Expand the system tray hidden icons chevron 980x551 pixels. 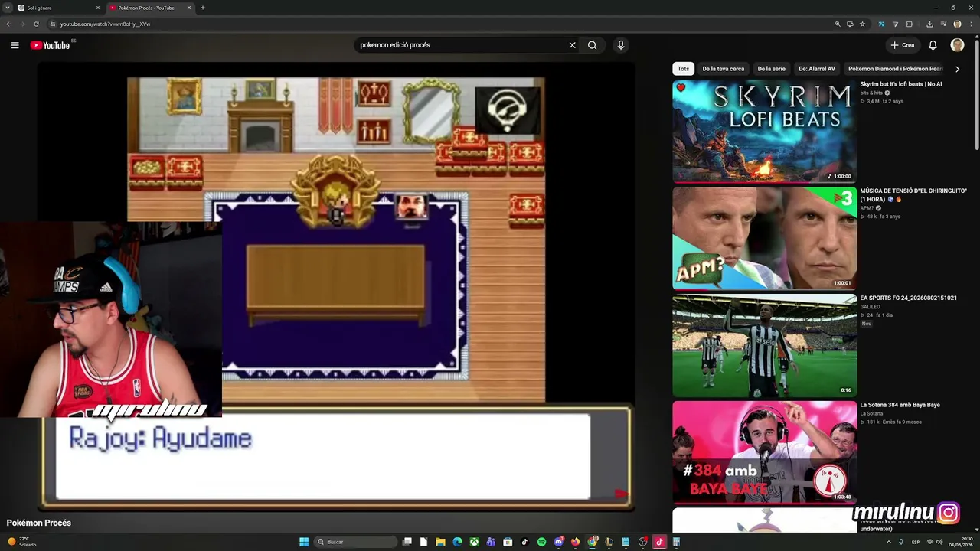tap(889, 542)
